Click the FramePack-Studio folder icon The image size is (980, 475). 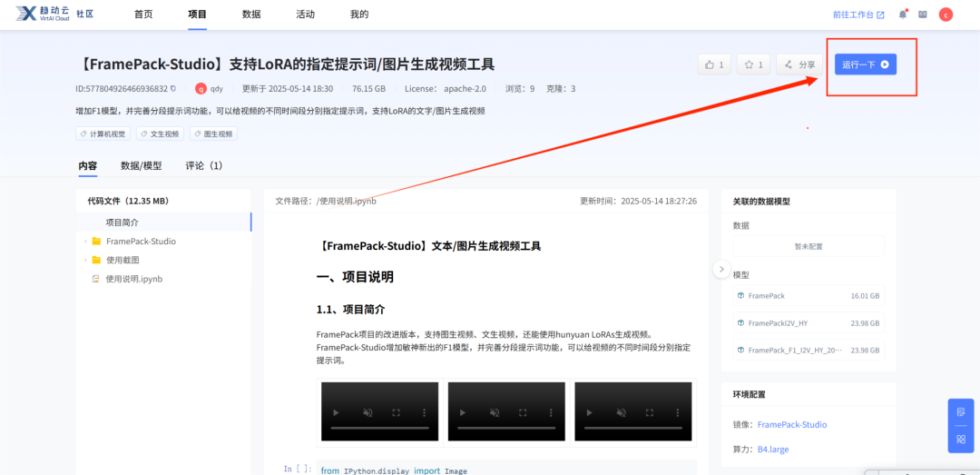pyautogui.click(x=96, y=241)
